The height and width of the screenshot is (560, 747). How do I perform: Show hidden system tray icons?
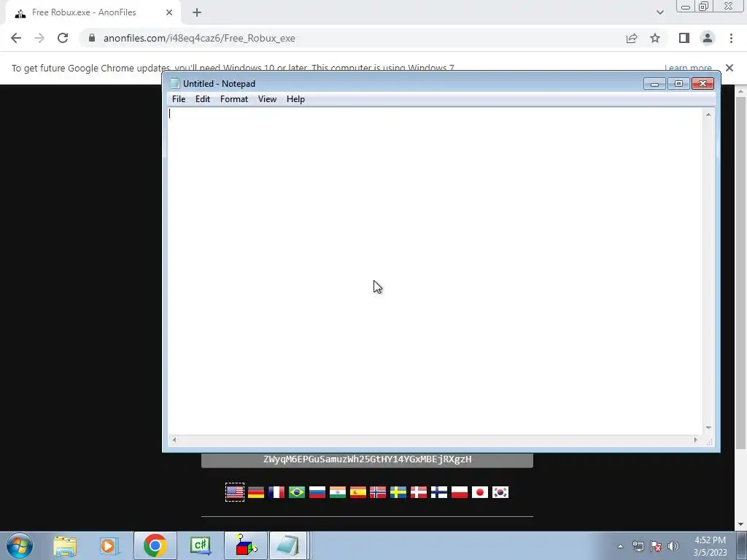(x=620, y=546)
